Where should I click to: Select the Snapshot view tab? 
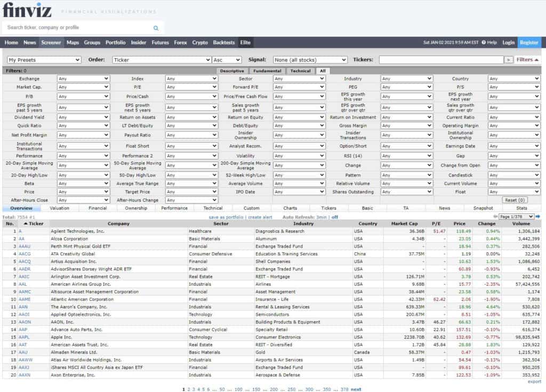click(483, 208)
